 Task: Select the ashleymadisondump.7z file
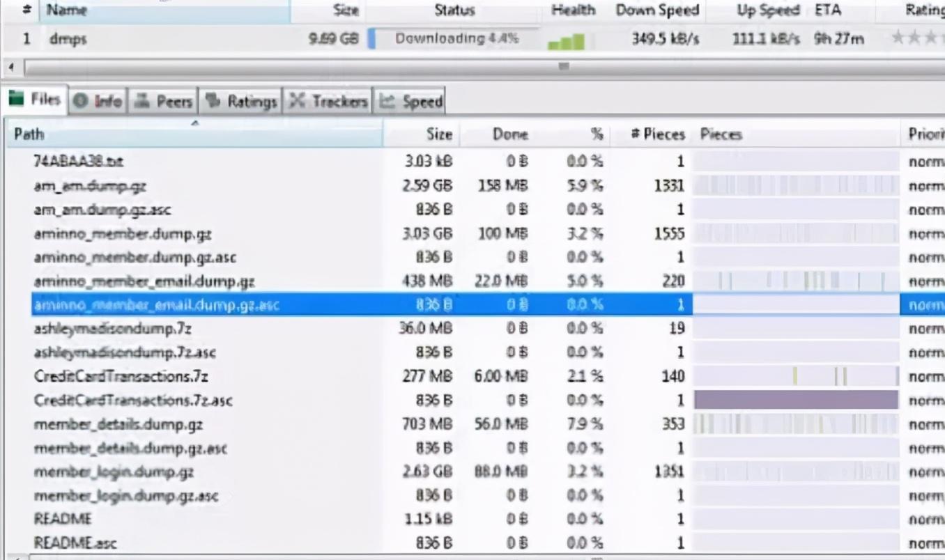click(113, 328)
